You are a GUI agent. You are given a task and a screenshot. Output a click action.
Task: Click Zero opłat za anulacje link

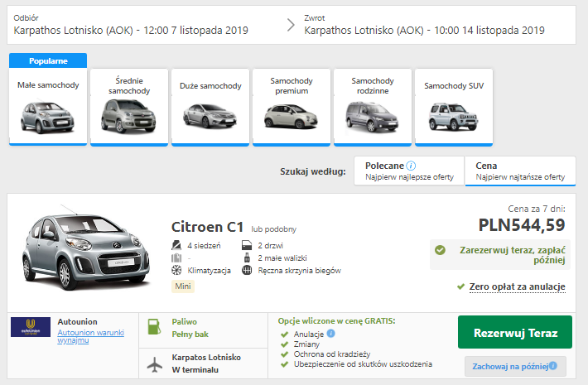[x=517, y=286]
